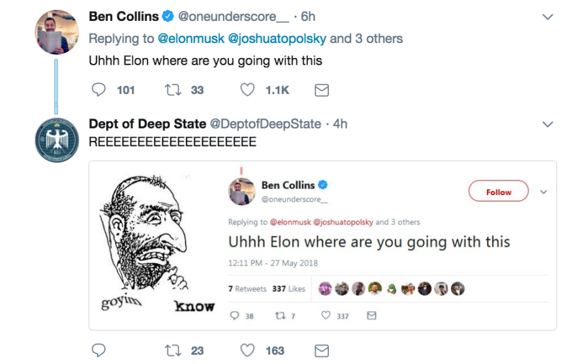Follow Ben Collins in embedded tweet
The height and width of the screenshot is (364, 588).
(498, 192)
